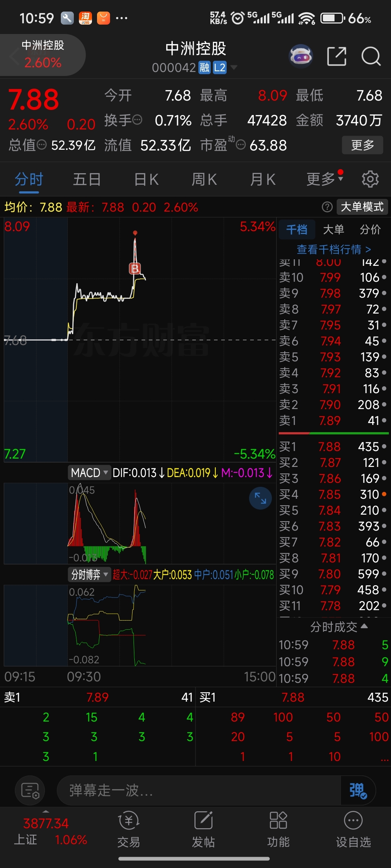Switch to 五日 chart tab
391x868 pixels.
click(x=87, y=179)
